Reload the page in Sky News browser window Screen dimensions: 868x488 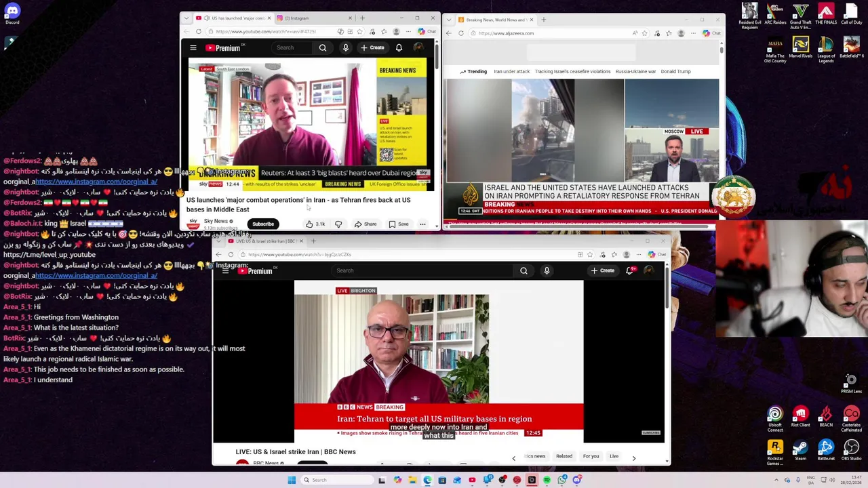click(x=199, y=32)
